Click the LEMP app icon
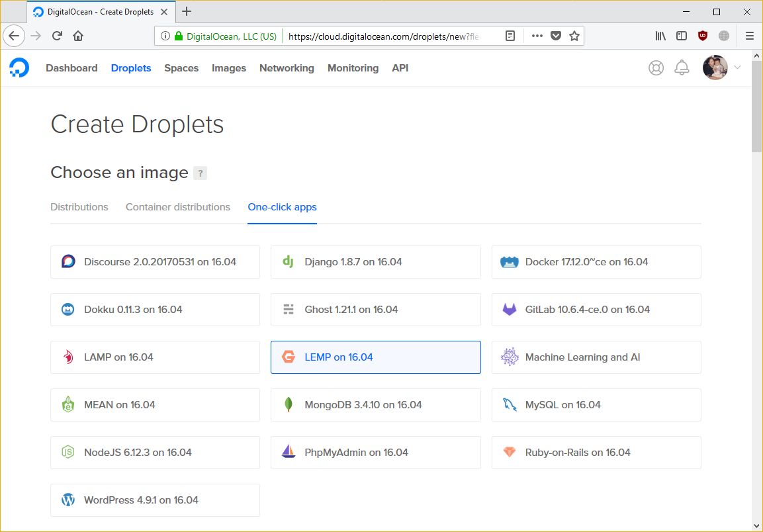Screen dimensions: 763x532 289,357
